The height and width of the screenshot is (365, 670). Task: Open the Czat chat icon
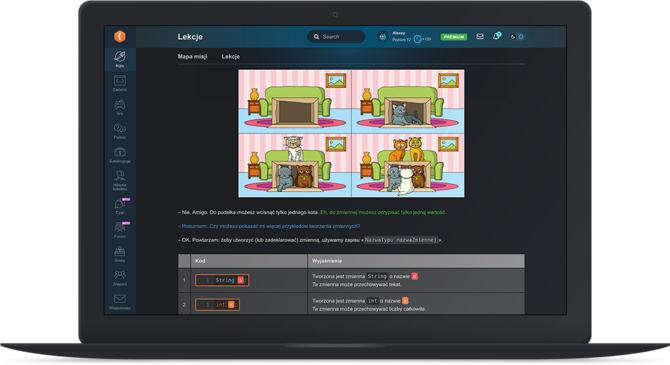tap(120, 206)
